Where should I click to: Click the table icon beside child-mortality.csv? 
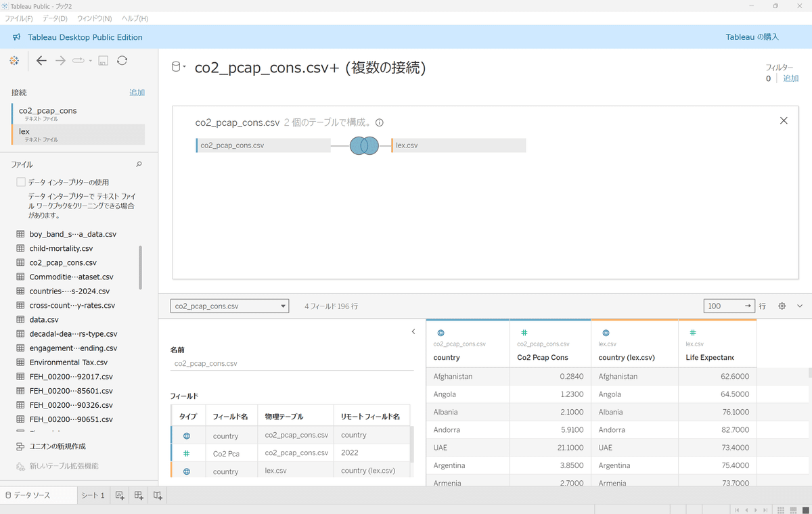tap(20, 248)
